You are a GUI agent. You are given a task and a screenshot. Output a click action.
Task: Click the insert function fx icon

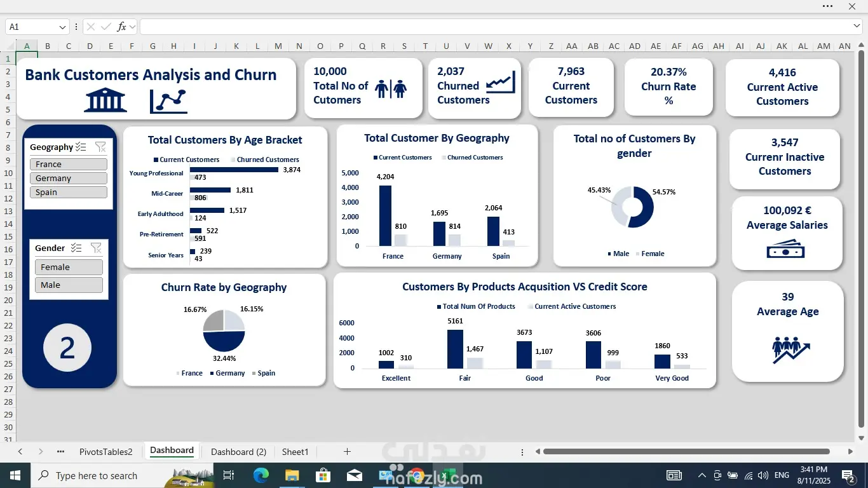coord(122,27)
